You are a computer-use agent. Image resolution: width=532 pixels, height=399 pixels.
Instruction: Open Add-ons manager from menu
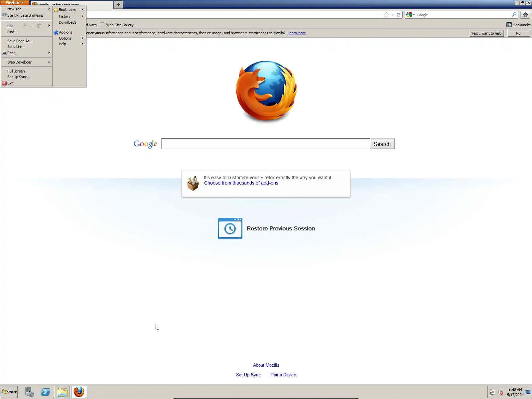pyautogui.click(x=69, y=32)
